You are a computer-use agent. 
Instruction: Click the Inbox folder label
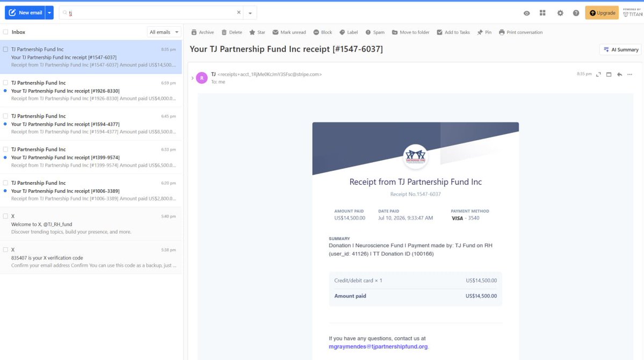coord(18,32)
